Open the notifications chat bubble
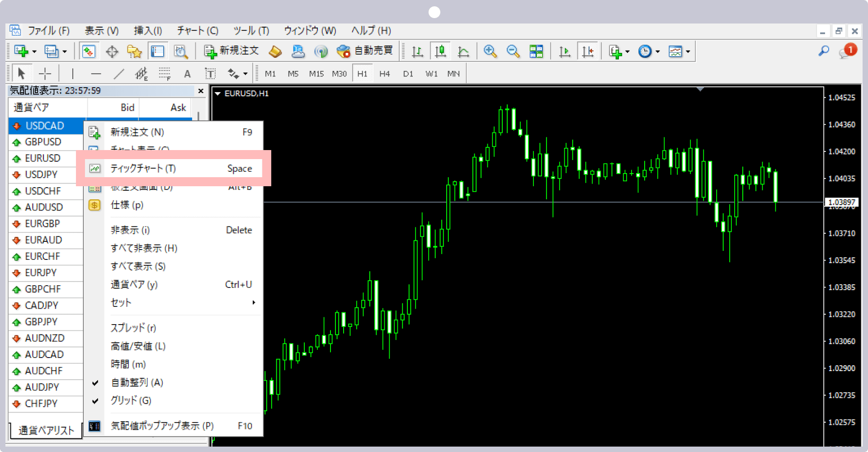Image resolution: width=868 pixels, height=452 pixels. pyautogui.click(x=847, y=51)
